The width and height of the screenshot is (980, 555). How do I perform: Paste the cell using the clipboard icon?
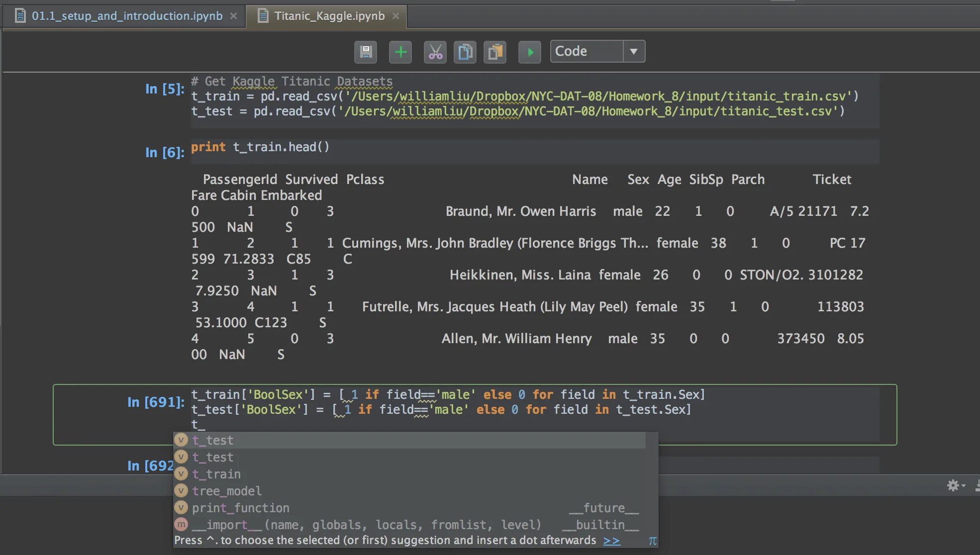495,52
